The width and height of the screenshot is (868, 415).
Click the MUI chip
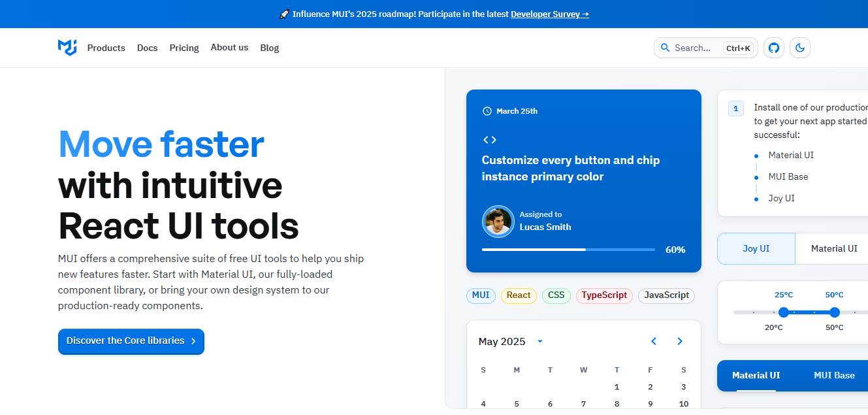click(x=481, y=295)
